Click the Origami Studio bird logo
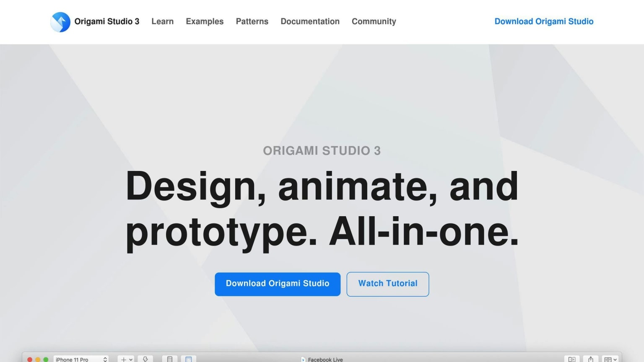The image size is (644, 362). (x=60, y=22)
